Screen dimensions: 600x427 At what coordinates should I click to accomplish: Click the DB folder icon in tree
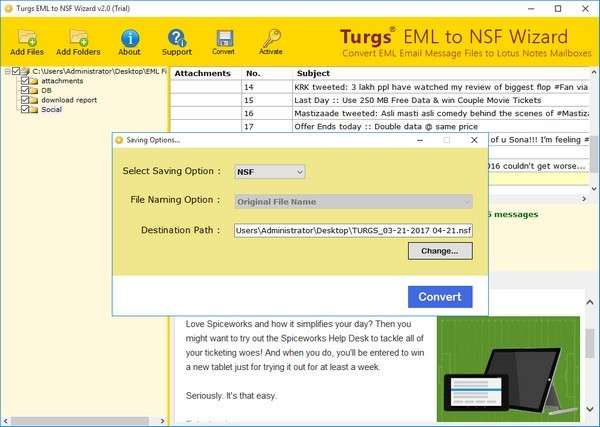coord(34,91)
